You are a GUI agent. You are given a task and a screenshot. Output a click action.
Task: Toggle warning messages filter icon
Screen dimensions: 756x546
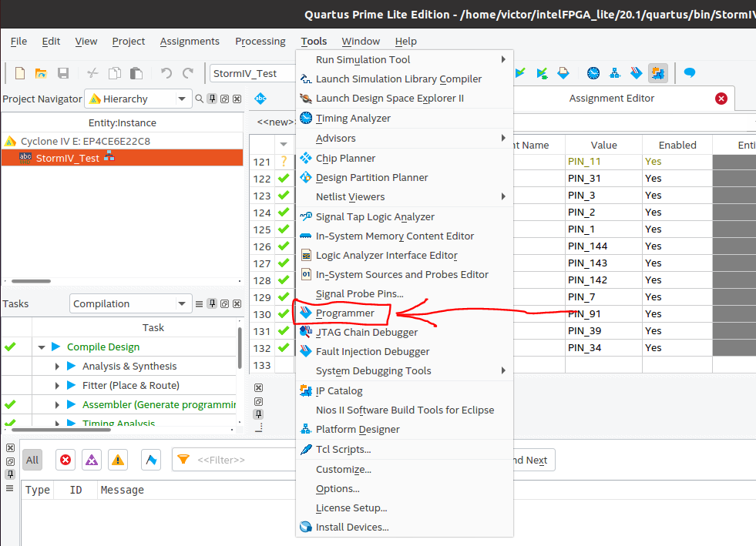coord(118,460)
